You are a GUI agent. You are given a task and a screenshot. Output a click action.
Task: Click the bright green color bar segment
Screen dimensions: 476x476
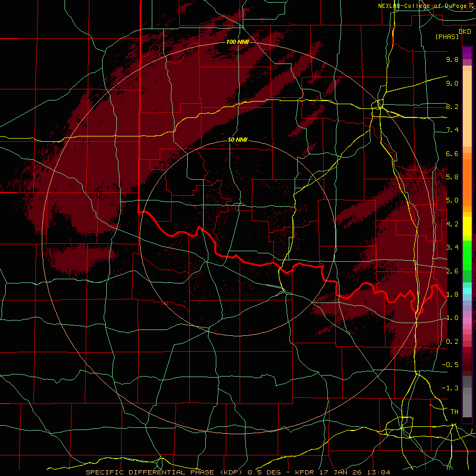point(467,255)
